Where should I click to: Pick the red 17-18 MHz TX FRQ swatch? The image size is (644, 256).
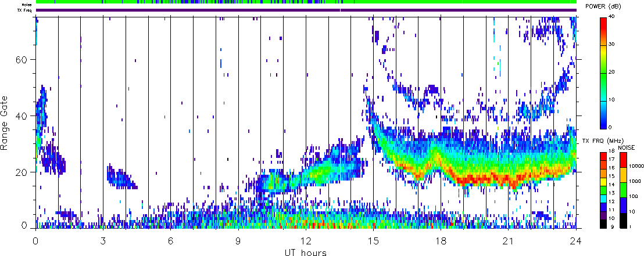603,156
